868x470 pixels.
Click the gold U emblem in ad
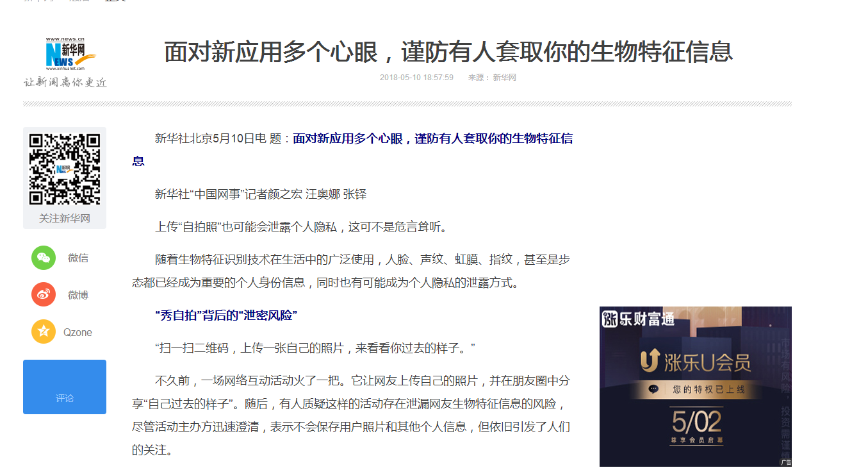650,362
